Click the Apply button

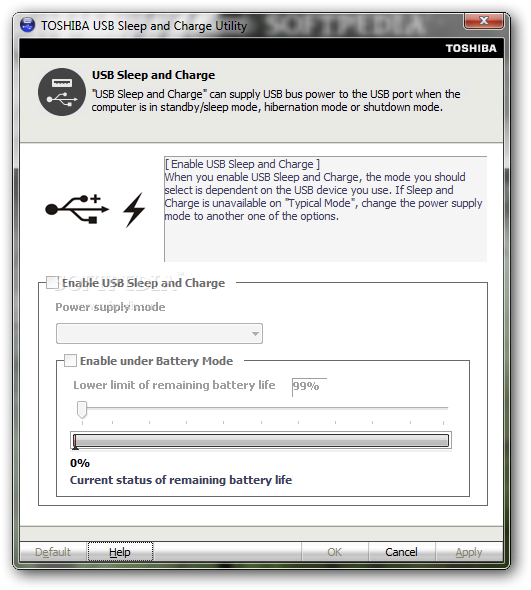pos(469,552)
